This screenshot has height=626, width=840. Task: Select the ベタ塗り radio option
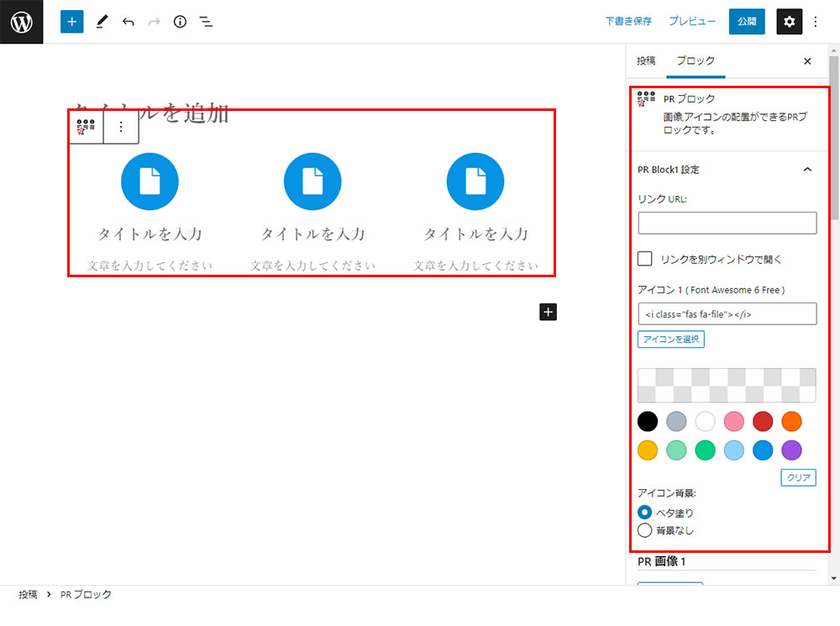pos(645,512)
